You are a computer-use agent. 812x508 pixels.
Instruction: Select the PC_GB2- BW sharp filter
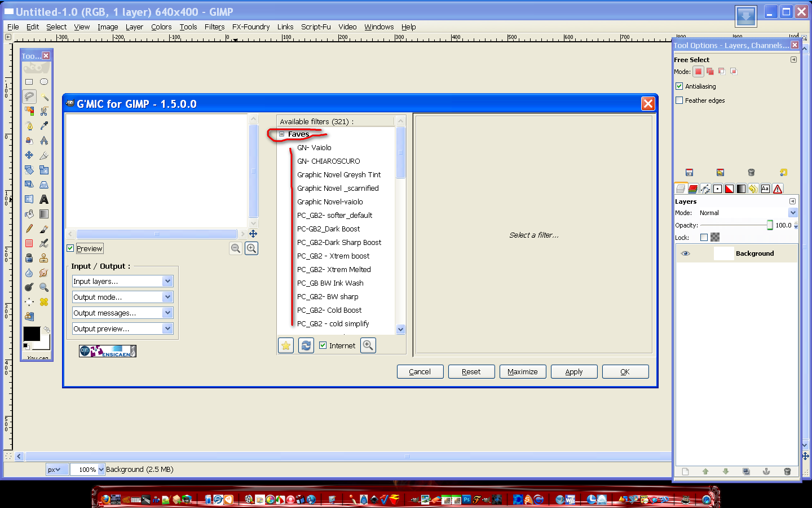[x=328, y=296]
